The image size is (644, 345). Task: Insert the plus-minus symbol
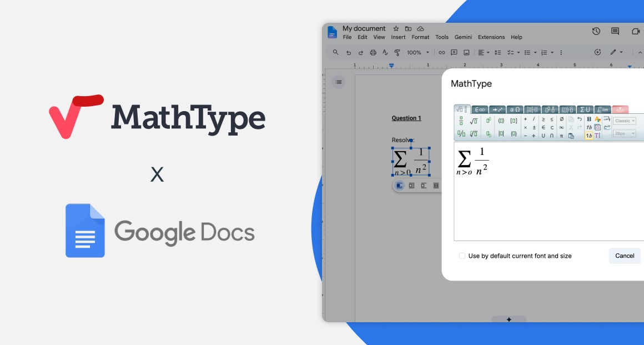pos(534,128)
